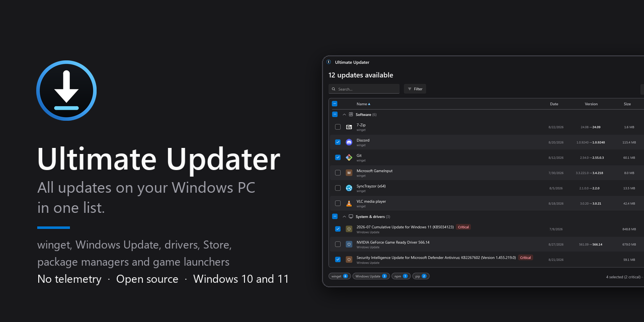The image size is (644, 322).
Task: Check the SyncTrayzor (x64) checkbox
Action: [338, 188]
